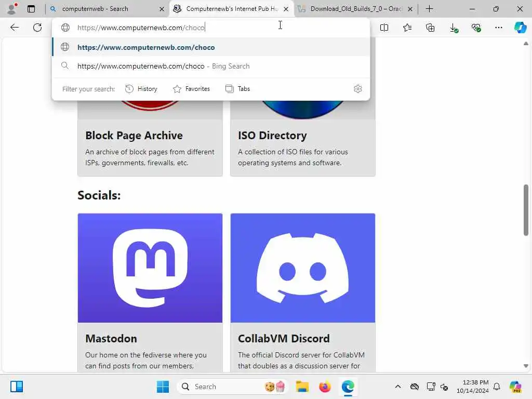This screenshot has width=532, height=399.
Task: Close the computernweb - Search tab
Action: point(162,9)
